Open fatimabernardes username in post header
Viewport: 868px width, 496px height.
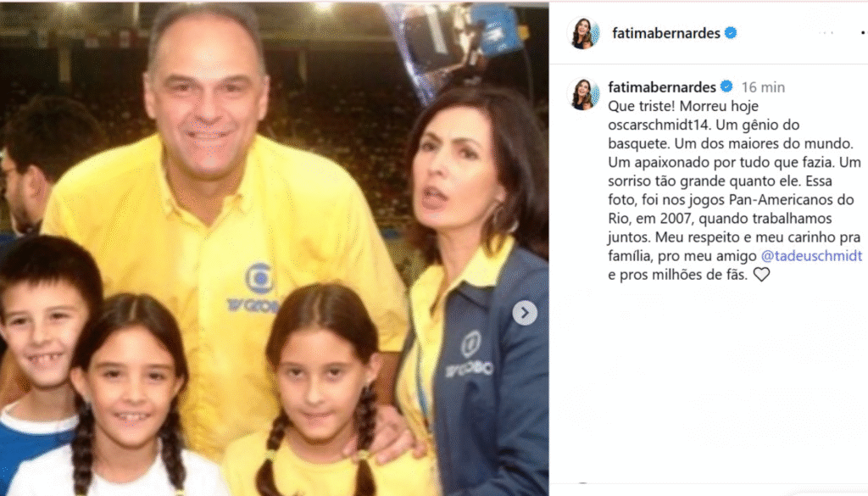click(666, 33)
